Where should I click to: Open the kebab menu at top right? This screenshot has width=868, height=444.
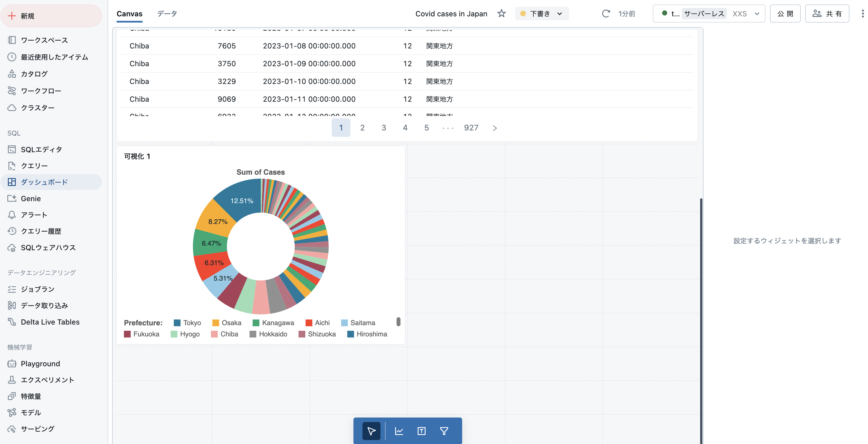(x=862, y=14)
